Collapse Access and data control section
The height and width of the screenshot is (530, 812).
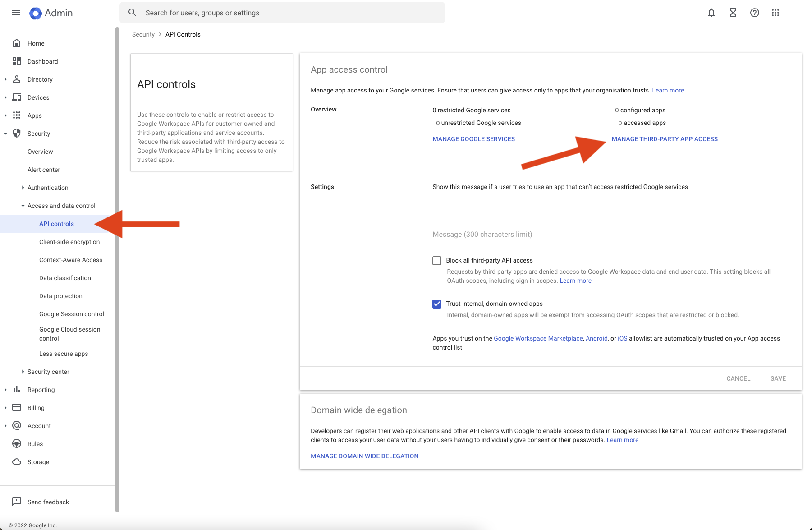coord(23,206)
